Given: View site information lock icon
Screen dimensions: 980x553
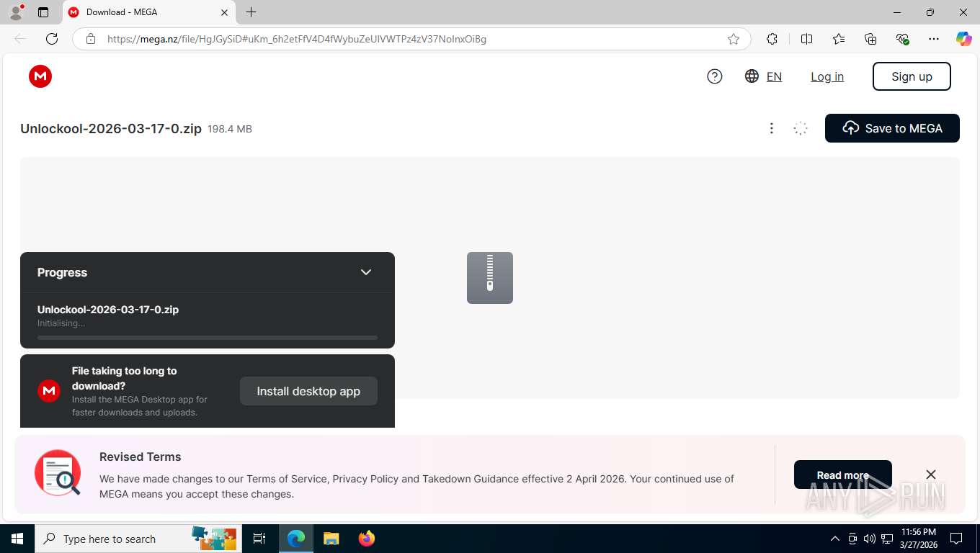Looking at the screenshot, I should [91, 39].
